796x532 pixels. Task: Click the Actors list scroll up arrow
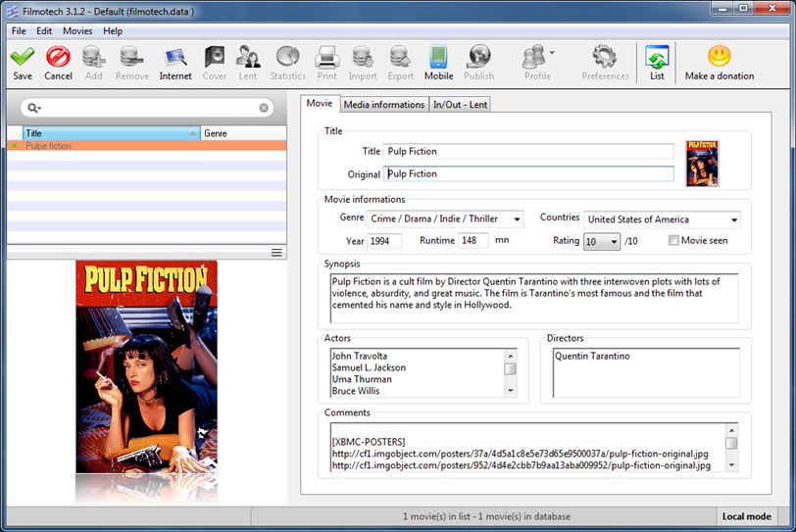[x=511, y=356]
